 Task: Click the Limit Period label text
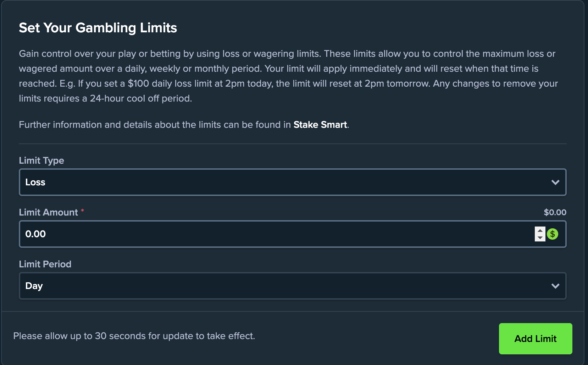pos(45,264)
